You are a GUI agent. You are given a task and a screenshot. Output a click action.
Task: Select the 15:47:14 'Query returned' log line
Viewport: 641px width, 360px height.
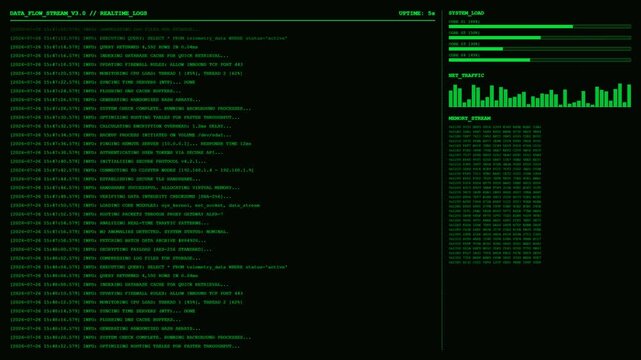pos(104,47)
